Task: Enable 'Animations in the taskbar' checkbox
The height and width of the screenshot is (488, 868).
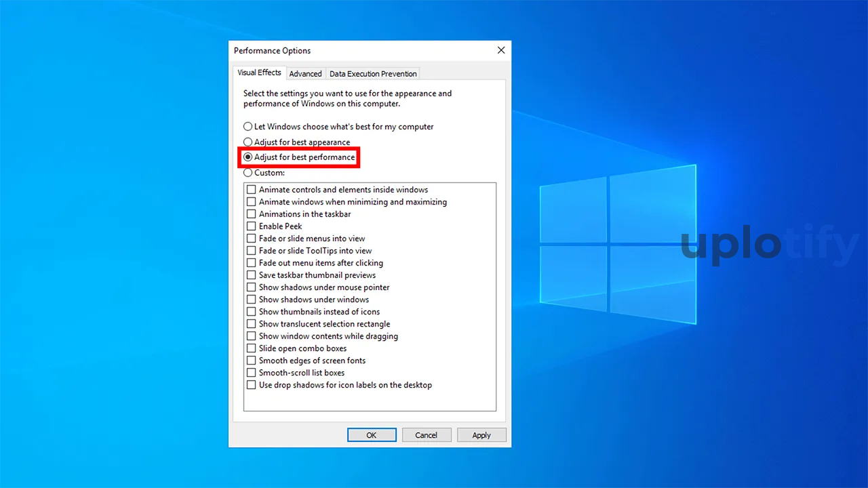Action: click(x=252, y=214)
